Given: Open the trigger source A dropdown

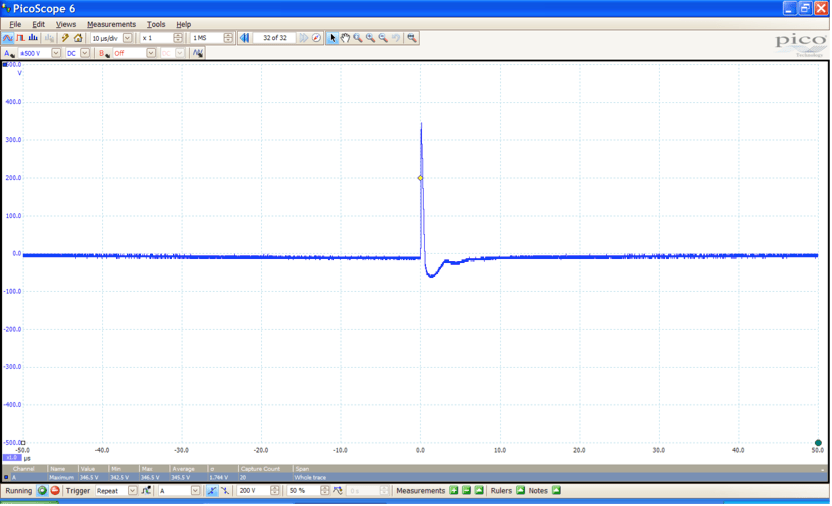Looking at the screenshot, I should pos(195,491).
